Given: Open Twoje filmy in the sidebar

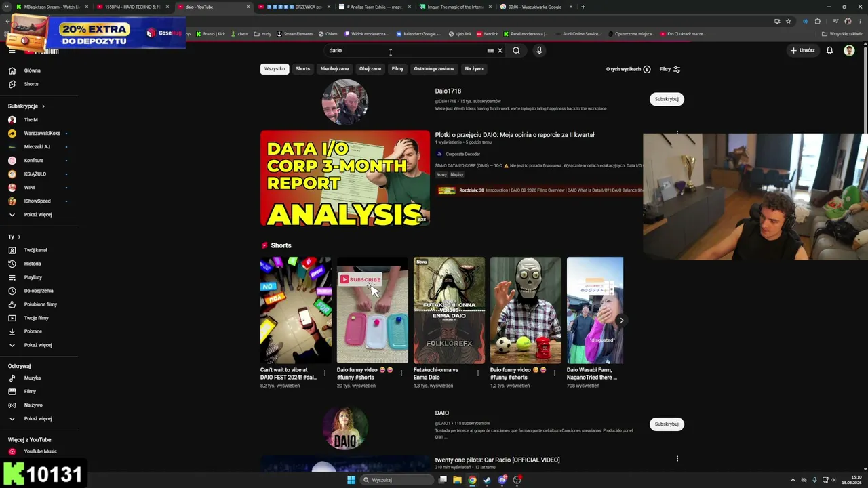Looking at the screenshot, I should tap(36, 318).
